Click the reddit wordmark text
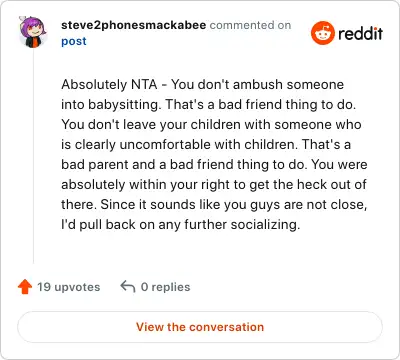400x360 pixels. point(360,33)
